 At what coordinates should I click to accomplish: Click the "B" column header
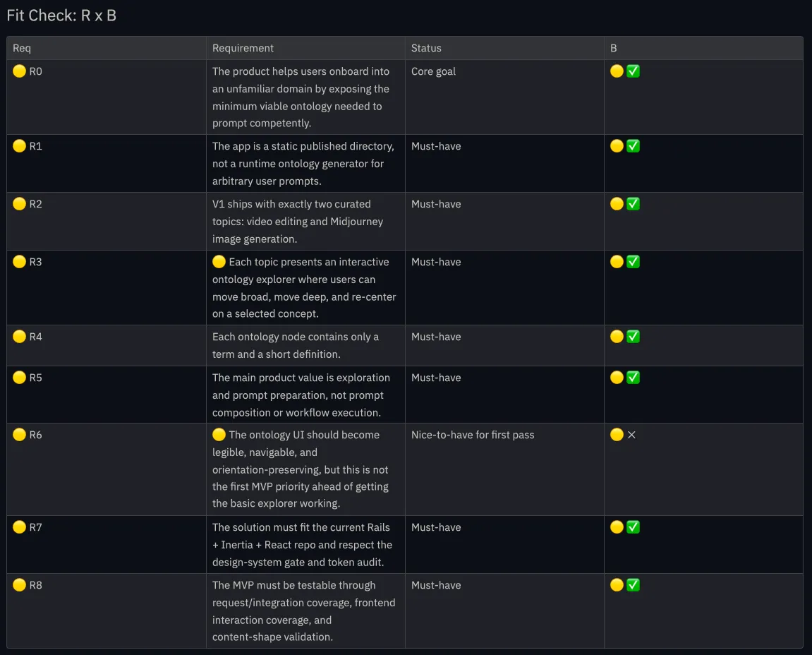(x=614, y=48)
